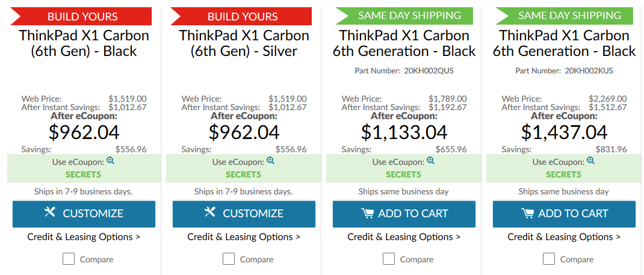This screenshot has width=644, height=275.
Task: Open eCoupon details magnifier for 20KH002QUS
Action: coord(430,161)
